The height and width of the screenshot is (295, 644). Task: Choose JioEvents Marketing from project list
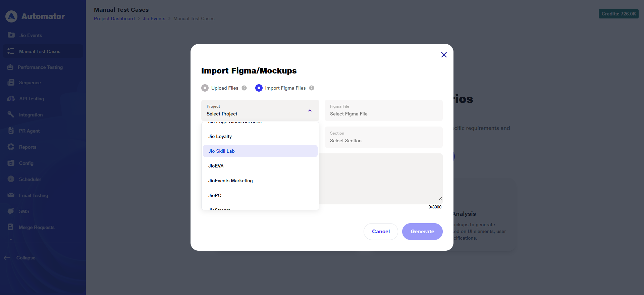pos(230,181)
